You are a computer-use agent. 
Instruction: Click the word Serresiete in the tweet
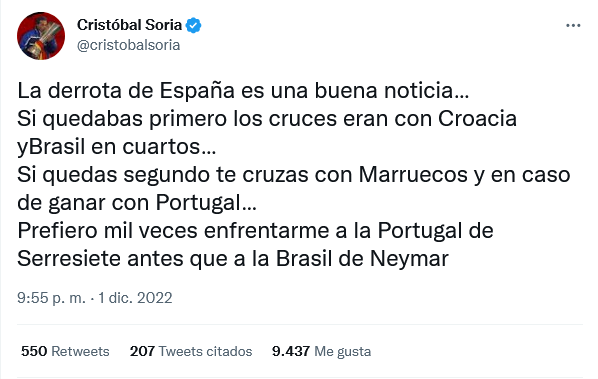click(x=69, y=259)
